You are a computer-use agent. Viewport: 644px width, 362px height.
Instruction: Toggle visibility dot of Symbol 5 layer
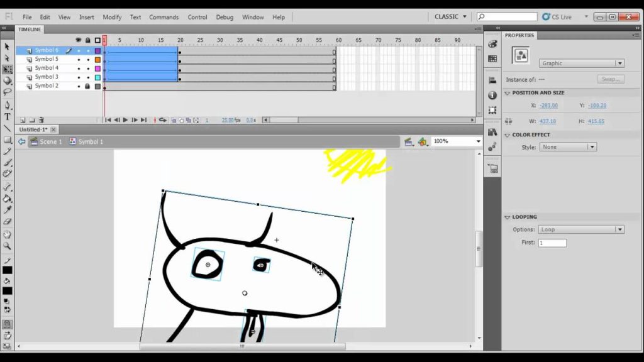point(79,60)
